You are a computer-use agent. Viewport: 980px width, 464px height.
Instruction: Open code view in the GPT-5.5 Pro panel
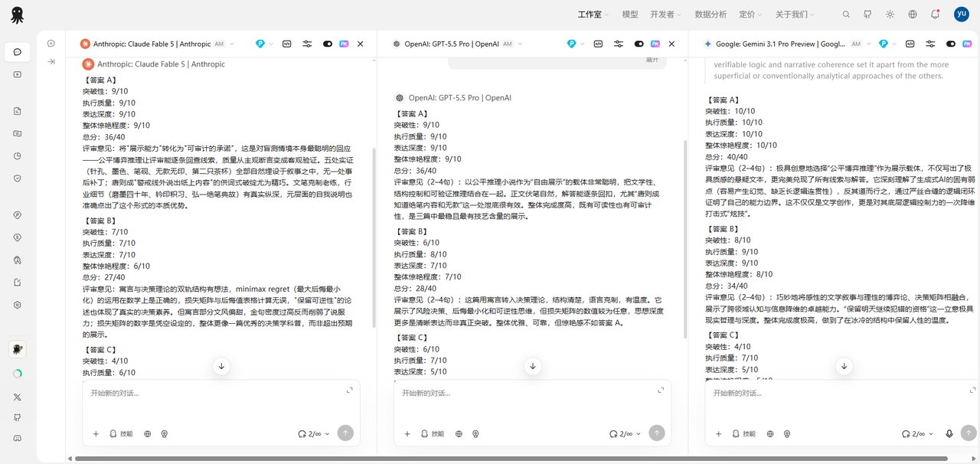(x=599, y=44)
